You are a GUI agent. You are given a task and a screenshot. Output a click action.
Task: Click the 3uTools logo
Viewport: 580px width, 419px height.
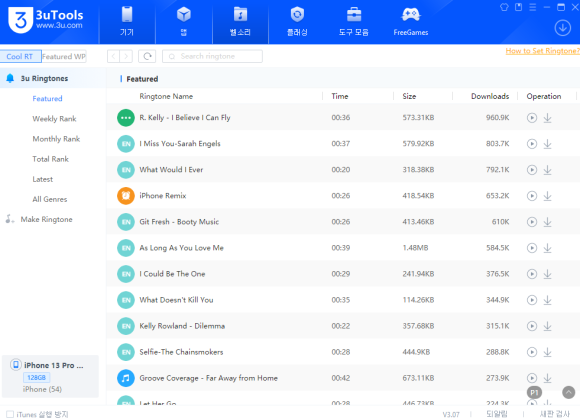pyautogui.click(x=46, y=20)
